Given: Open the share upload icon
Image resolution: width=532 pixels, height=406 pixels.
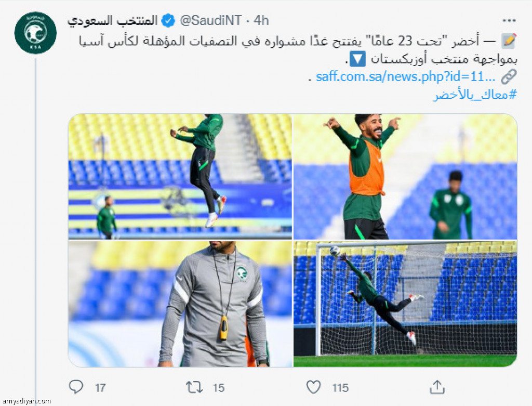Looking at the screenshot, I should click(437, 387).
